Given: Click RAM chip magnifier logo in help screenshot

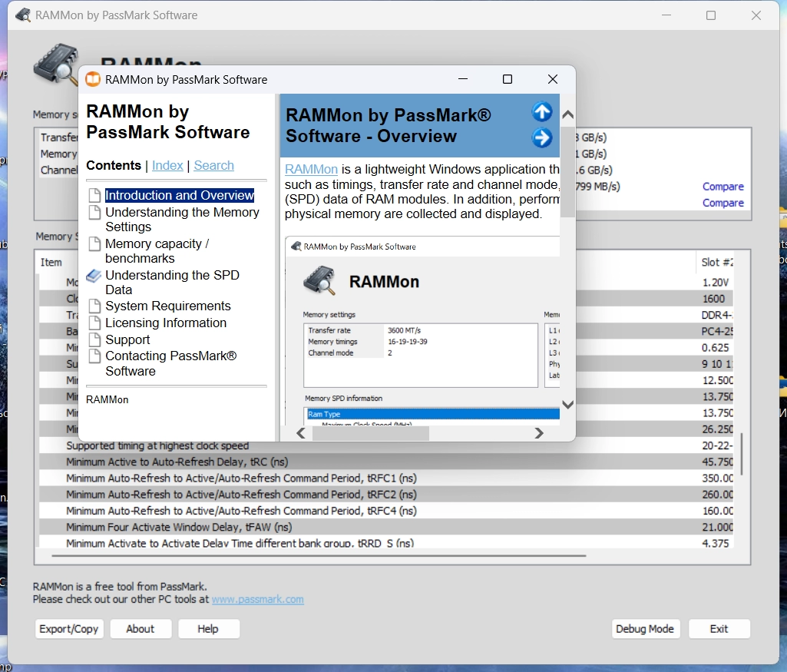Looking at the screenshot, I should (x=319, y=280).
